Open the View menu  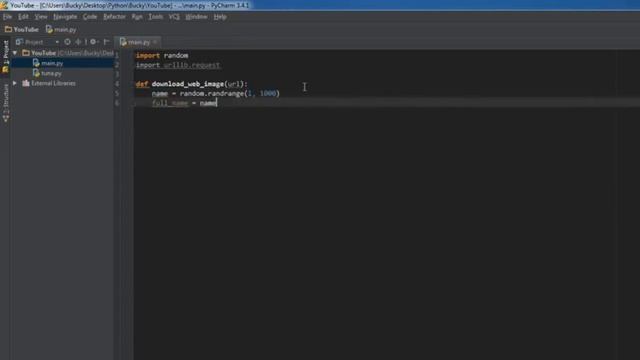pyautogui.click(x=41, y=17)
